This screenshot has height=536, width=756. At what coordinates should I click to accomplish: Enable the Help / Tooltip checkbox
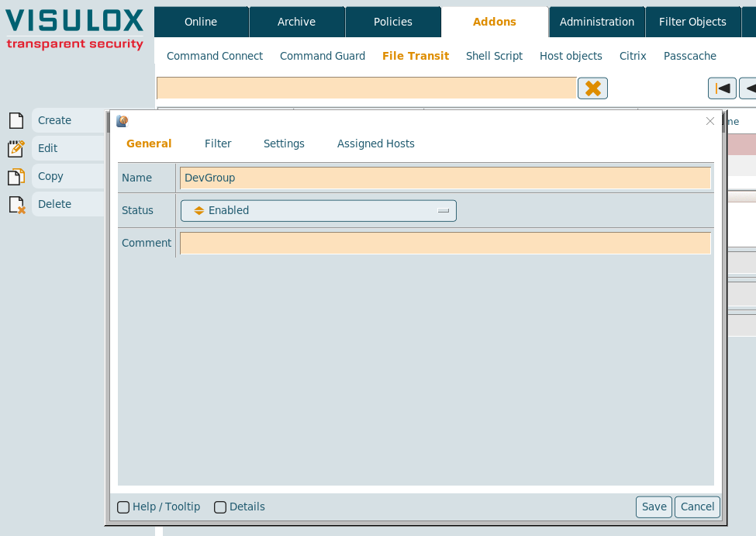[123, 507]
